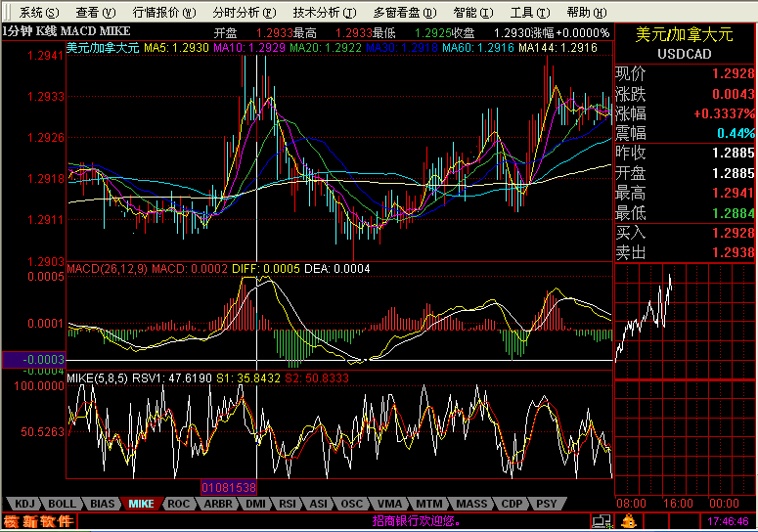The height and width of the screenshot is (532, 758).
Task: Click the orange bell alert icon
Action: 629,521
